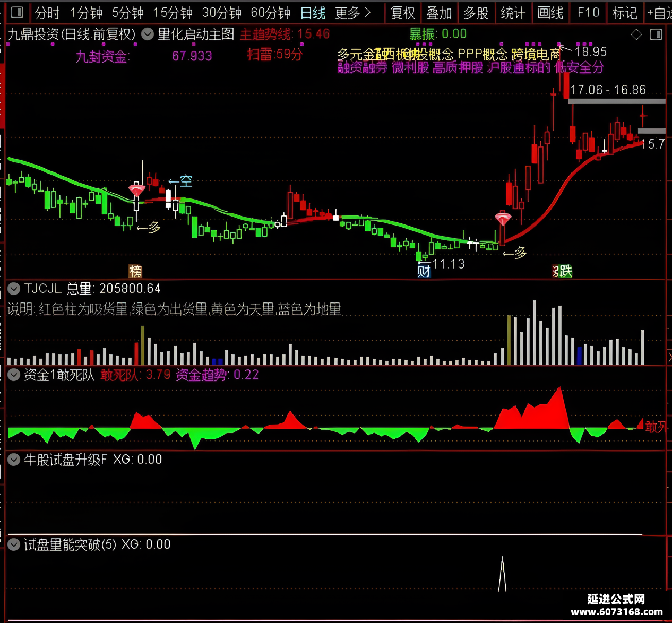Switch to 60分钟 period tab

pyautogui.click(x=270, y=13)
